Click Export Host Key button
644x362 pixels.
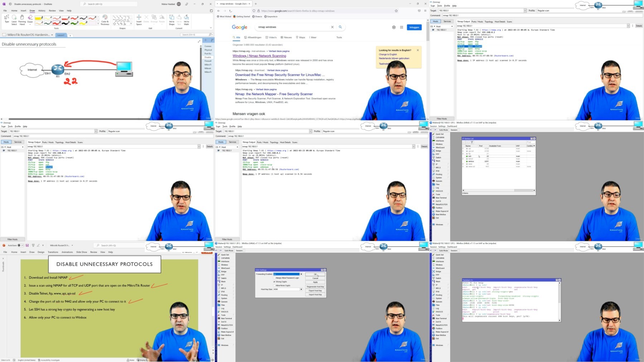(315, 291)
